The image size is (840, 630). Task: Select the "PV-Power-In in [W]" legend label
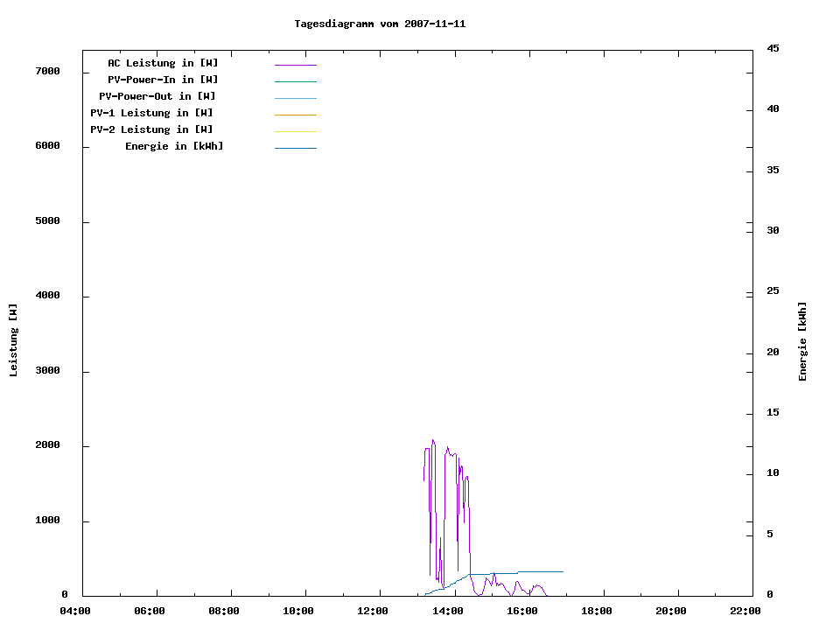coord(163,80)
